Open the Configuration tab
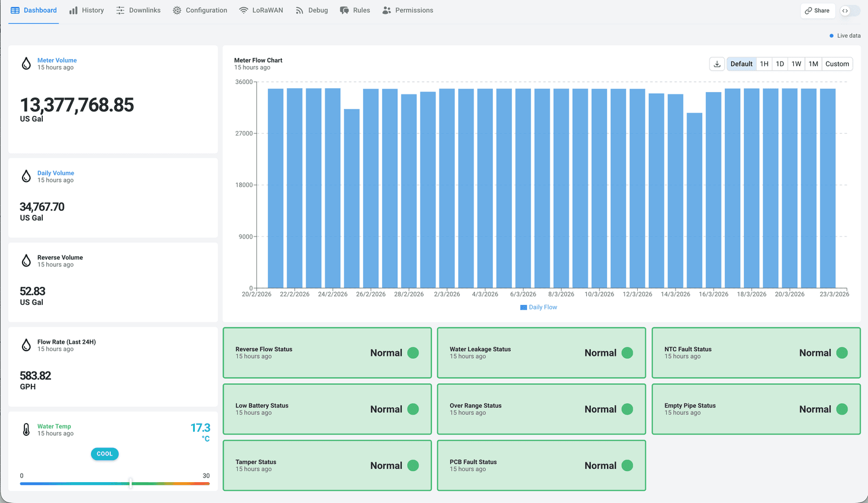The image size is (868, 503). click(x=200, y=10)
